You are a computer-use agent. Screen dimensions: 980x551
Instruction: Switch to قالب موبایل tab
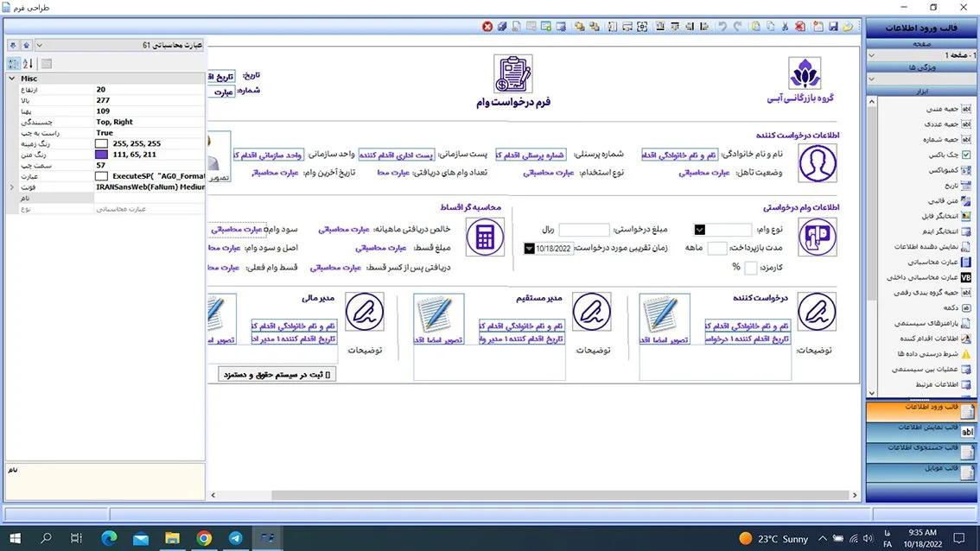pos(921,471)
